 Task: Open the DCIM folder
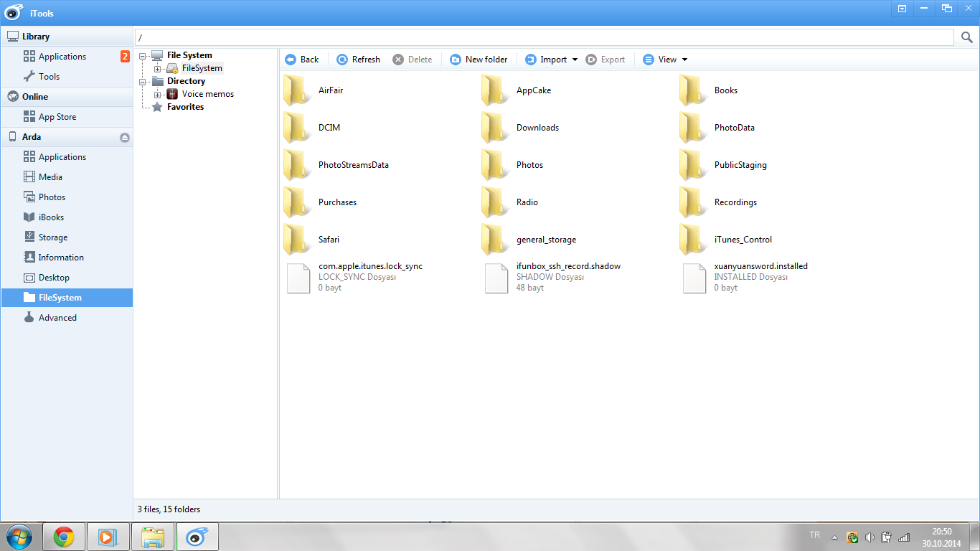[x=313, y=128]
